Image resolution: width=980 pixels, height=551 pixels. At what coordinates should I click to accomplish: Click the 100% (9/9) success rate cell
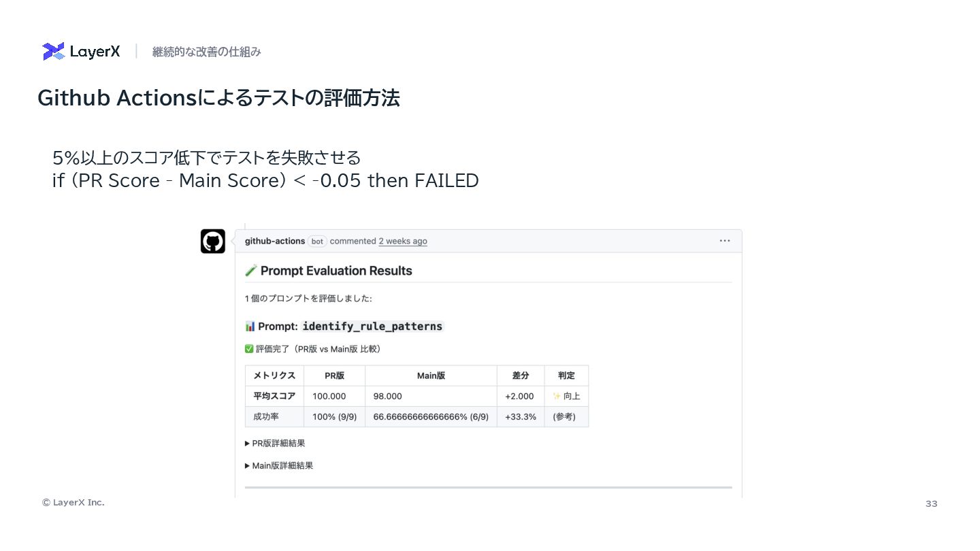pos(334,416)
